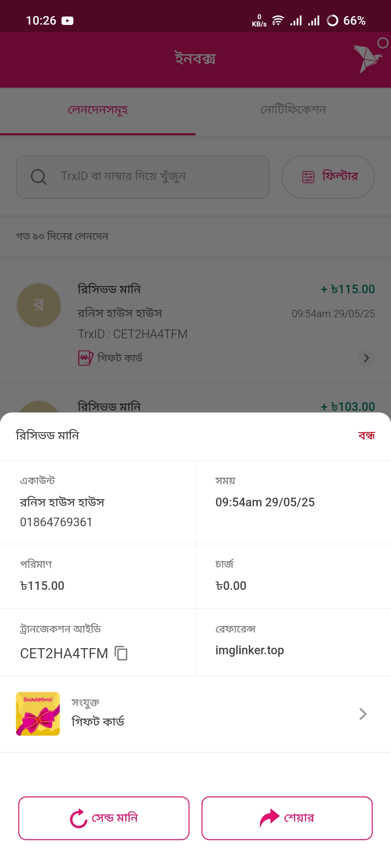Viewport: 391px width, 868px height.
Task: Select the ৳103.00 received money entry
Action: click(195, 406)
